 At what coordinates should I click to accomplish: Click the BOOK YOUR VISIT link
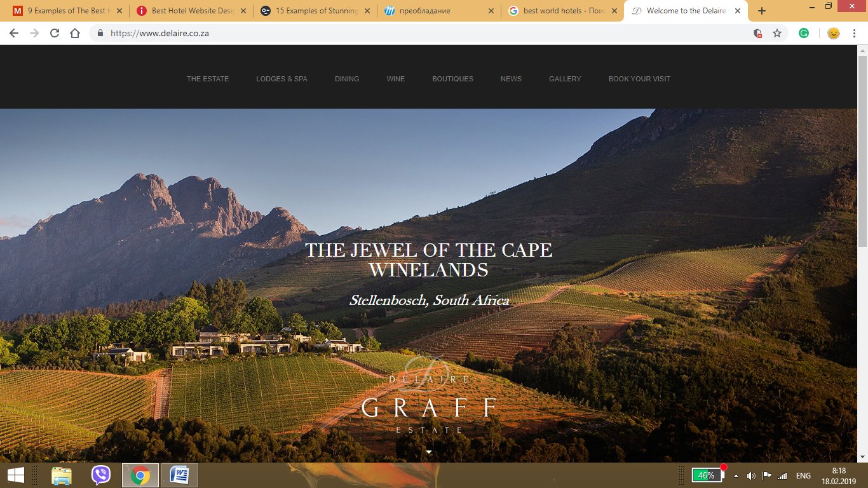tap(639, 79)
